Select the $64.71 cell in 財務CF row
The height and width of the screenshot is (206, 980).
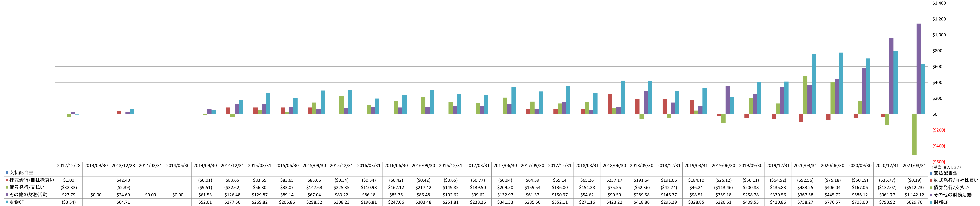click(x=123, y=202)
